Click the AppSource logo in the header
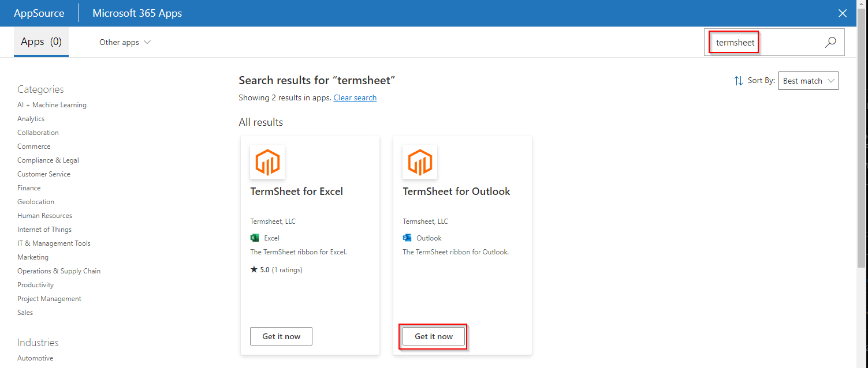Image resolution: width=868 pixels, height=368 pixels. (39, 13)
